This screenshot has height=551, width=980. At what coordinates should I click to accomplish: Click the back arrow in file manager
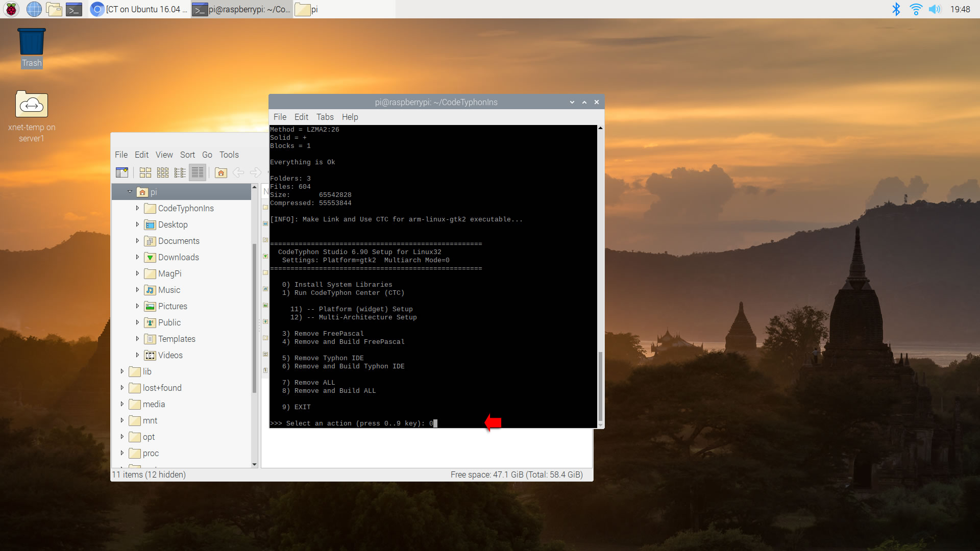pos(238,172)
